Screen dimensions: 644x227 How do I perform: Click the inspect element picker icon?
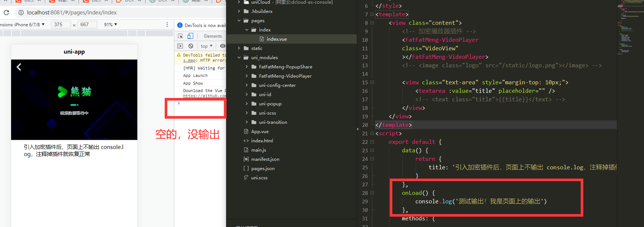point(181,36)
